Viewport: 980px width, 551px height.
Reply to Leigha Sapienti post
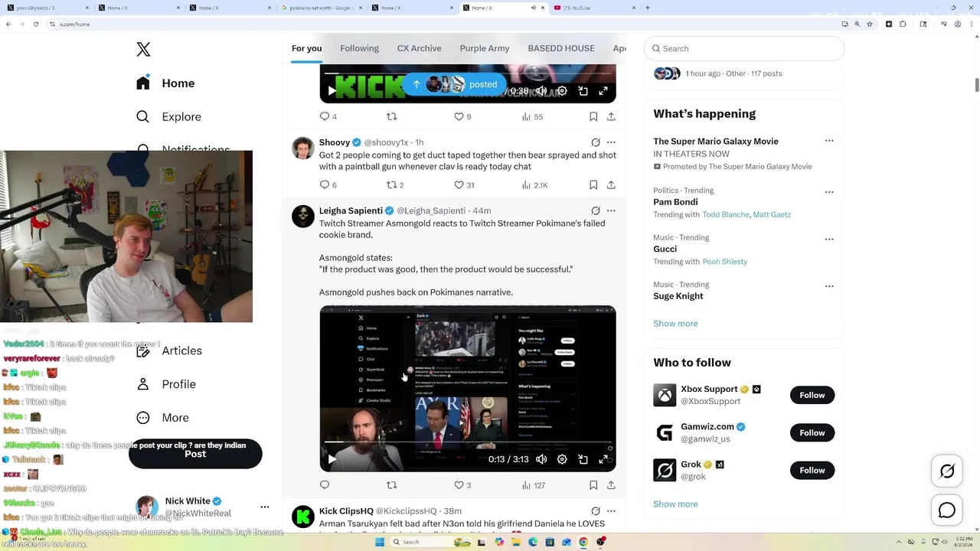pyautogui.click(x=325, y=484)
